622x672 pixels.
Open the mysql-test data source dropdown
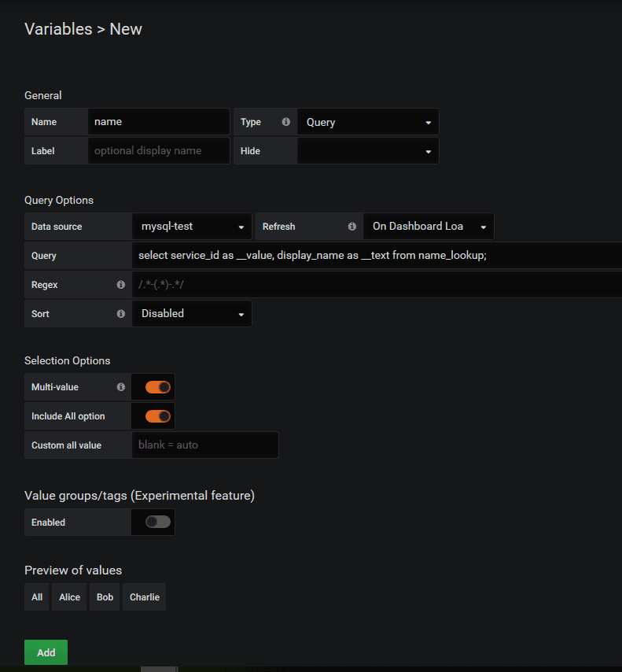coord(192,227)
